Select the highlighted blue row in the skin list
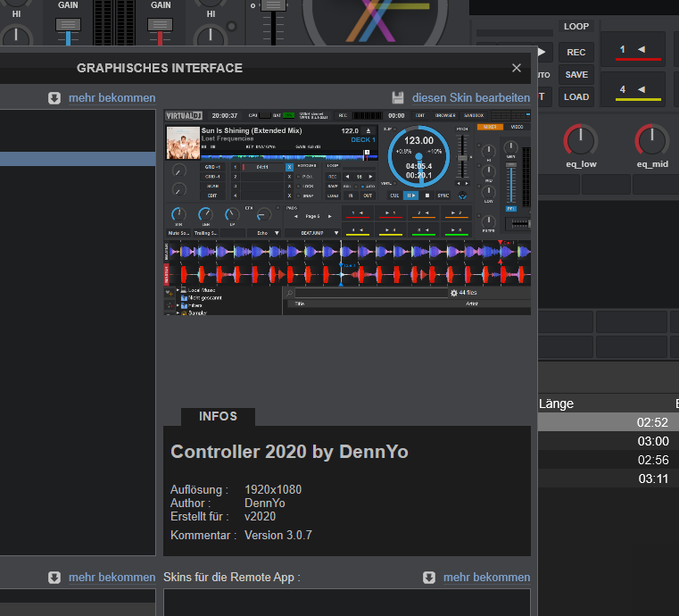This screenshot has height=616, width=679. (x=78, y=159)
